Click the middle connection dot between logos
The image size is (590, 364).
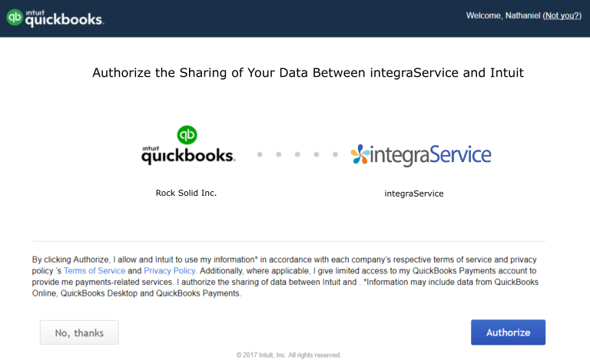[x=297, y=154]
